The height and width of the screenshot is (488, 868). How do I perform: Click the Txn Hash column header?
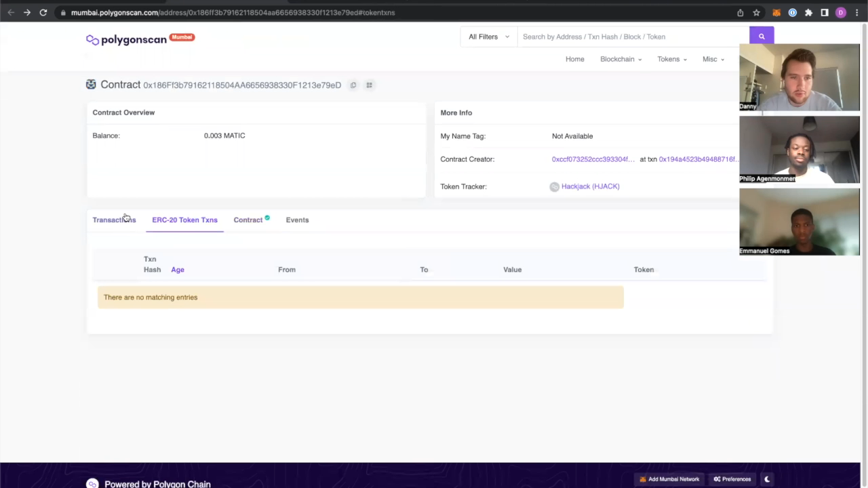coord(152,264)
